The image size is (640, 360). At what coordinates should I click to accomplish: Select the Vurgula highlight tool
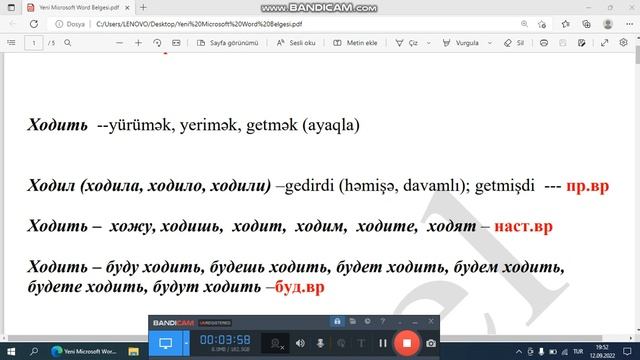(460, 42)
